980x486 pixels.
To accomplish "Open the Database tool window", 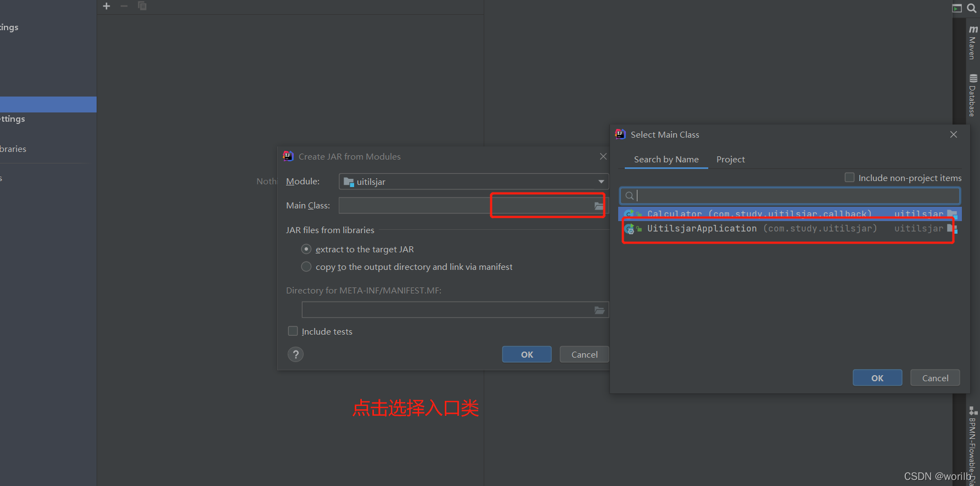I will (972, 95).
